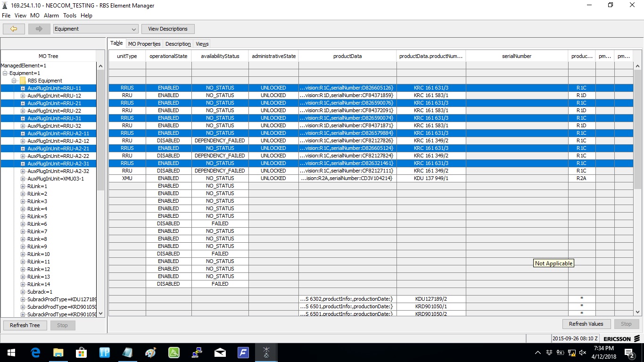Open the Alarm menu
Image resolution: width=644 pixels, height=362 pixels.
click(x=51, y=16)
